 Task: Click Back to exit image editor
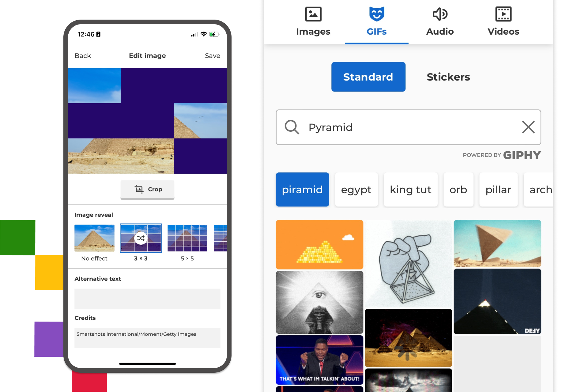point(84,55)
